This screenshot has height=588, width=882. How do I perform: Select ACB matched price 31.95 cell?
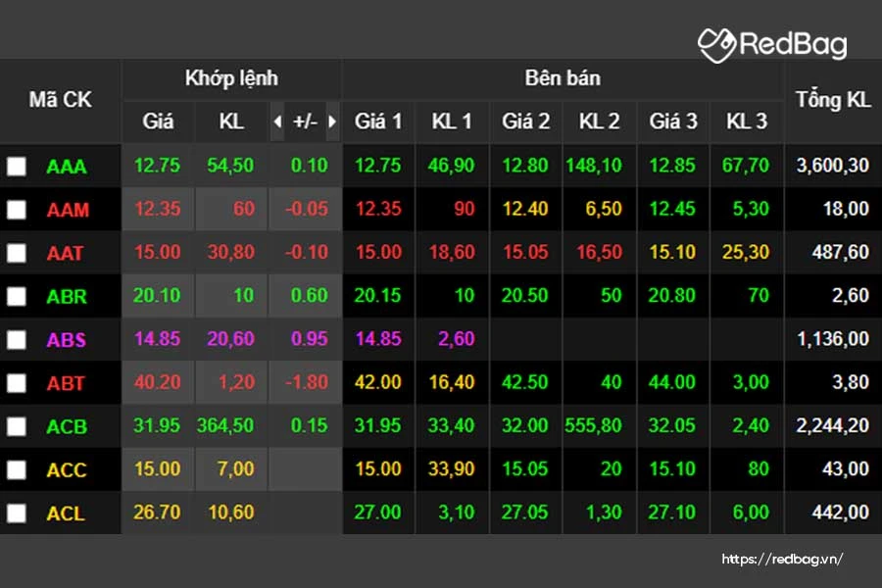(157, 426)
